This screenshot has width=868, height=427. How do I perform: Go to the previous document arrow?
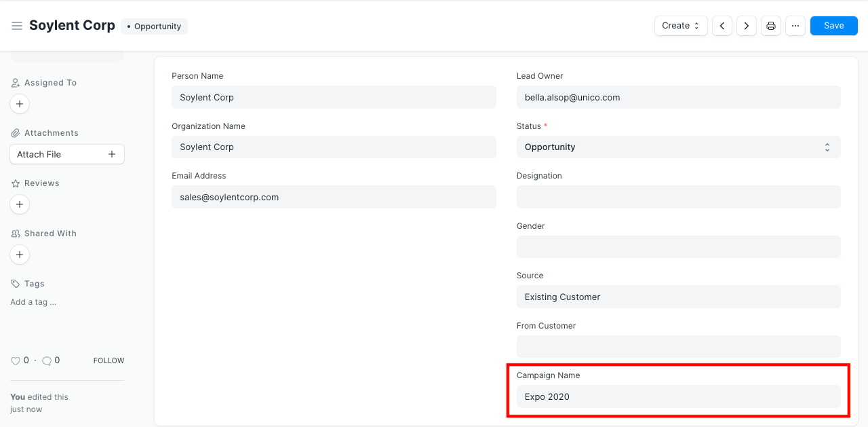[722, 26]
